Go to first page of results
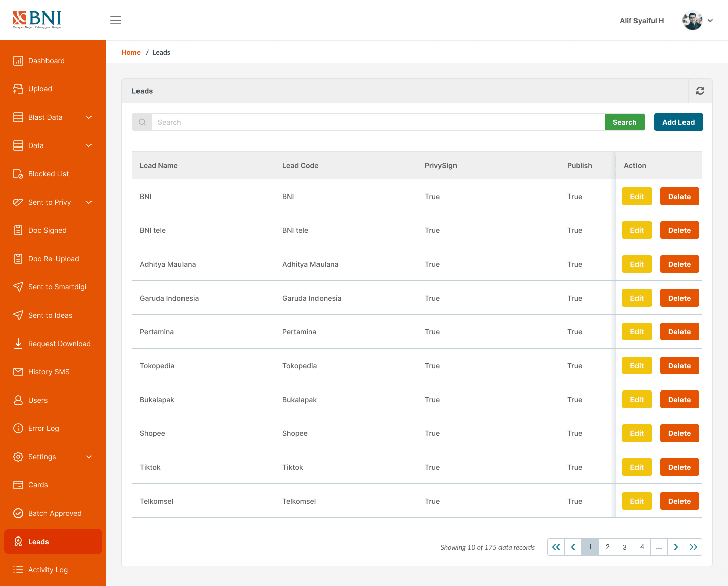The width and height of the screenshot is (728, 586). click(556, 547)
